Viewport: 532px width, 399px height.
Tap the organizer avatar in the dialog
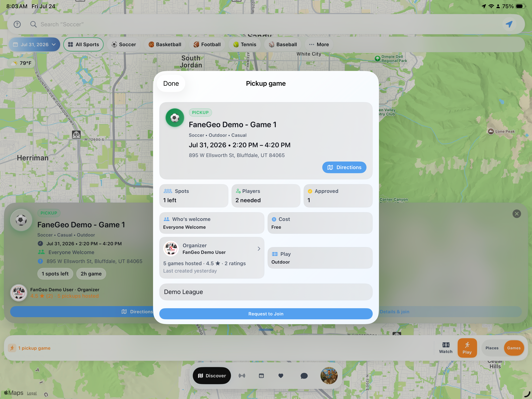coord(171,249)
